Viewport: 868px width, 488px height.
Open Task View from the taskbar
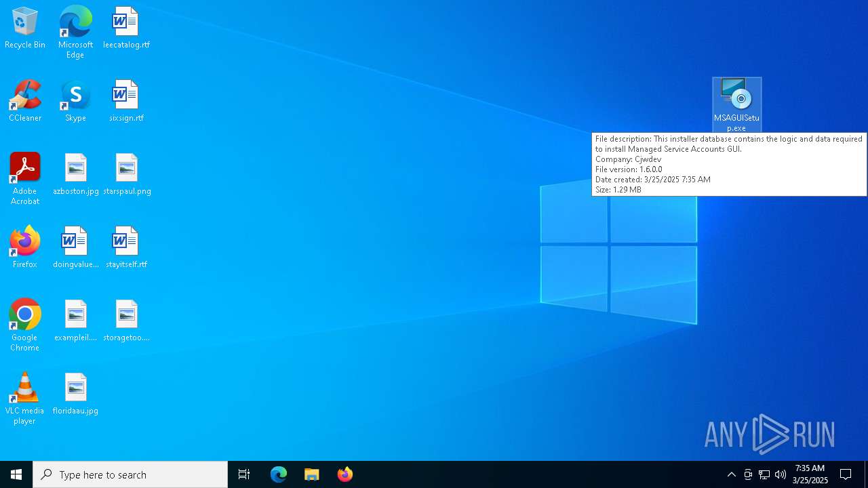(x=244, y=474)
